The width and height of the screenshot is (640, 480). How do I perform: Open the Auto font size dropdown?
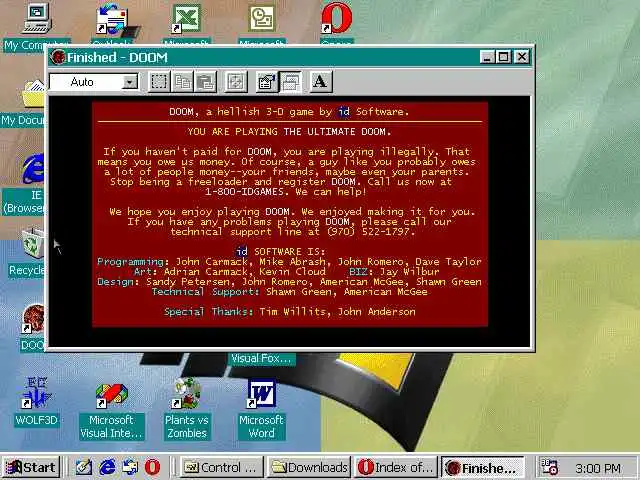tap(130, 82)
